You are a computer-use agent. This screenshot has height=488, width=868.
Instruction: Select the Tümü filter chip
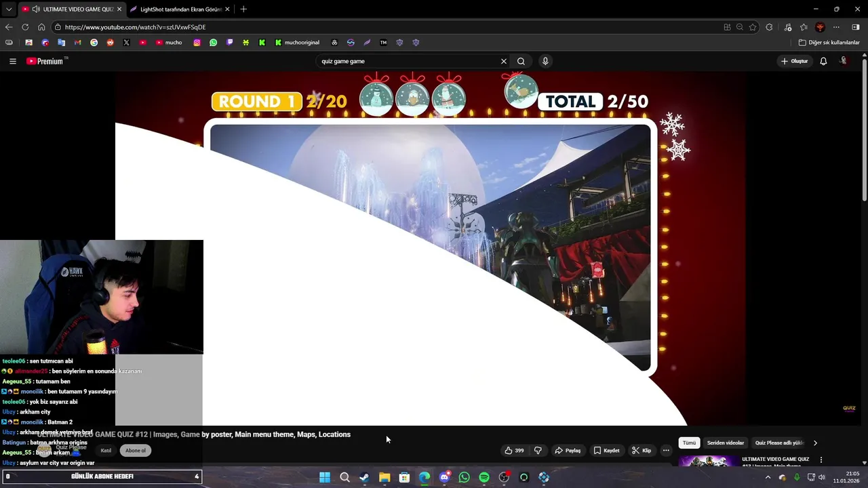(689, 443)
